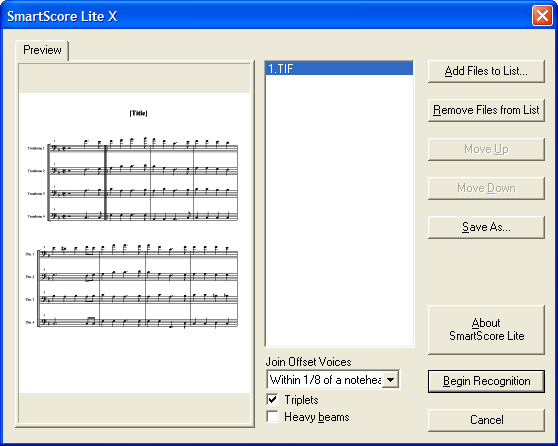Enable the Heavy beams checkbox
Screen dimensions: 558x446
[x=273, y=416]
